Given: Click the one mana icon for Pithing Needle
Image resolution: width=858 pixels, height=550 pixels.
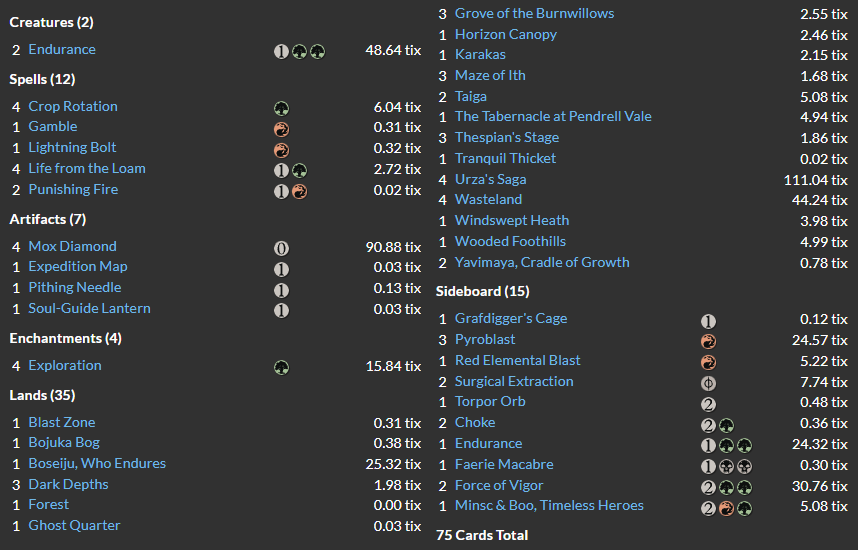Looking at the screenshot, I should pyautogui.click(x=282, y=289).
